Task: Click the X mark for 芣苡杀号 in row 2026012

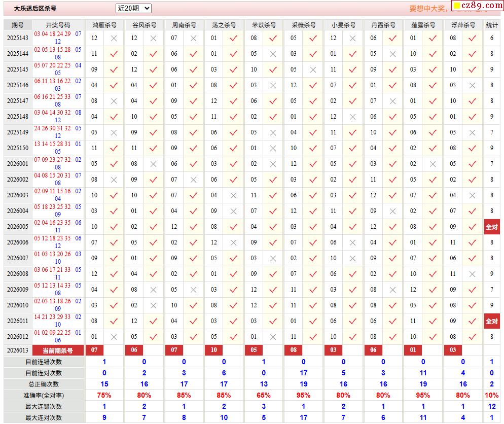Action: pos(273,337)
